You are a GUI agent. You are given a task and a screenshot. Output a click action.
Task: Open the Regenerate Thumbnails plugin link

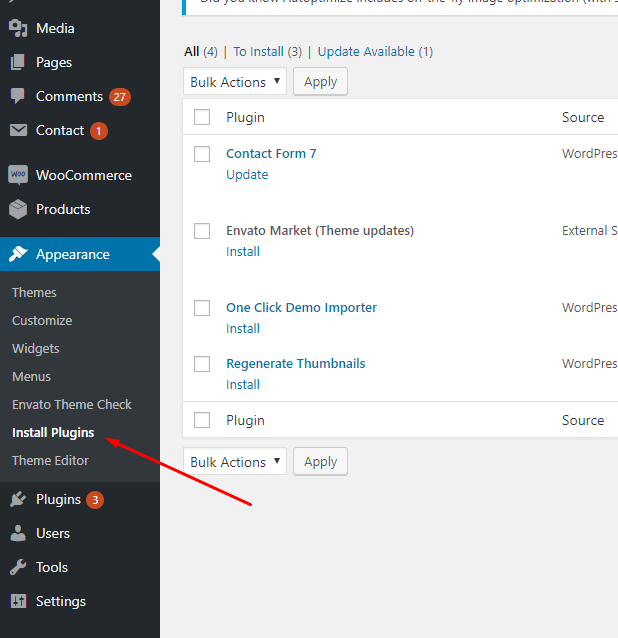pos(296,364)
